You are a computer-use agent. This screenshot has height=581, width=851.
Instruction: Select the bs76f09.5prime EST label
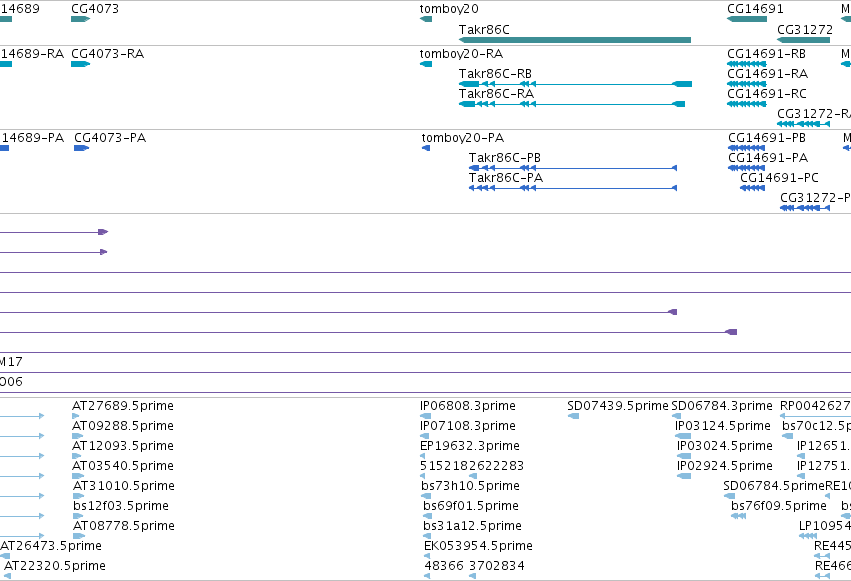[779, 507]
